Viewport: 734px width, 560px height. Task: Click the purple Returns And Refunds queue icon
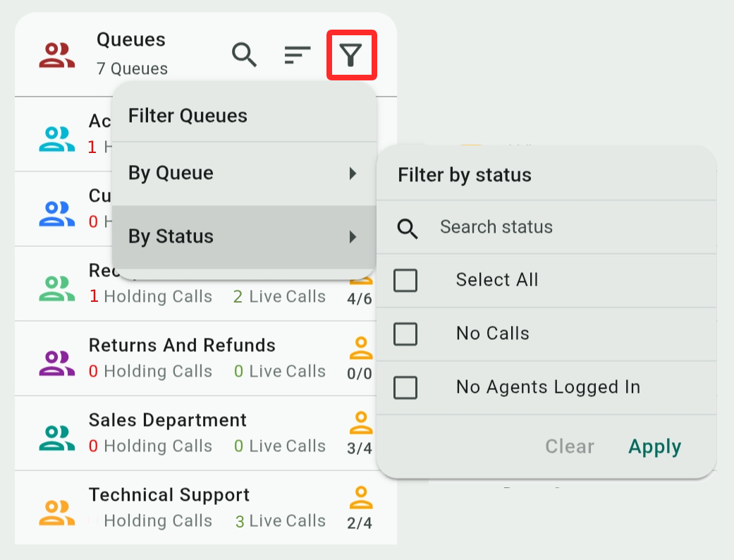(x=56, y=363)
